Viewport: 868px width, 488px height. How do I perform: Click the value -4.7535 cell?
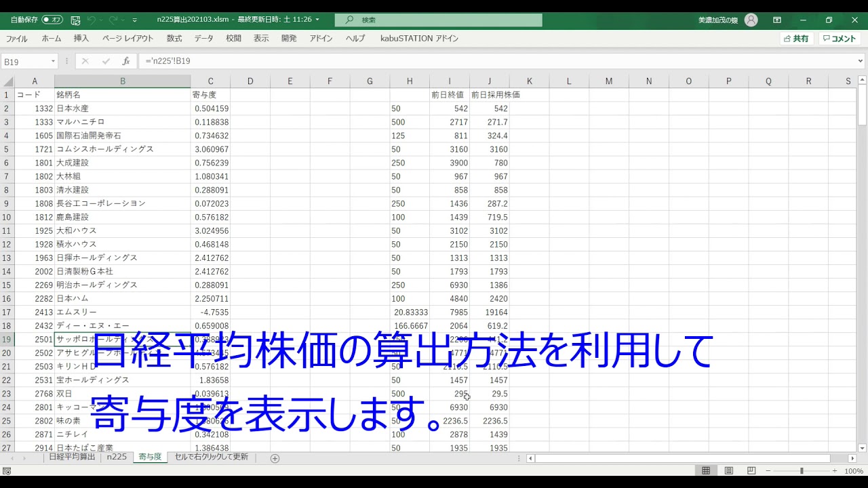tap(210, 312)
